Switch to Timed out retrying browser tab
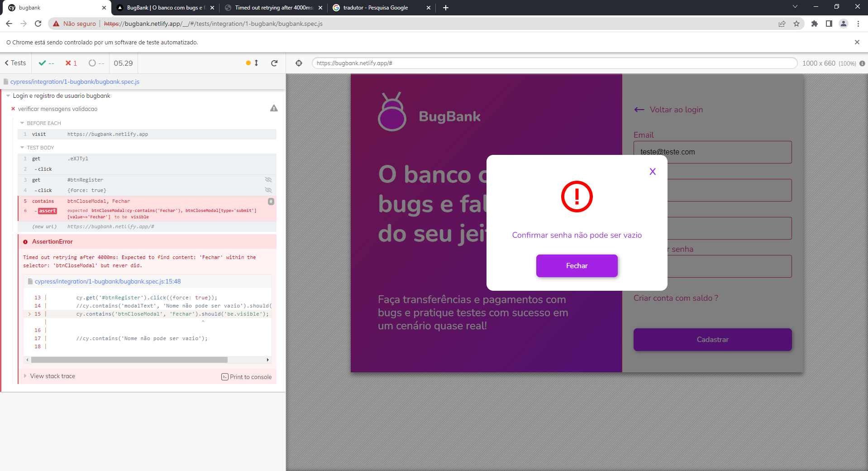Viewport: 868px width, 471px height. coord(273,8)
